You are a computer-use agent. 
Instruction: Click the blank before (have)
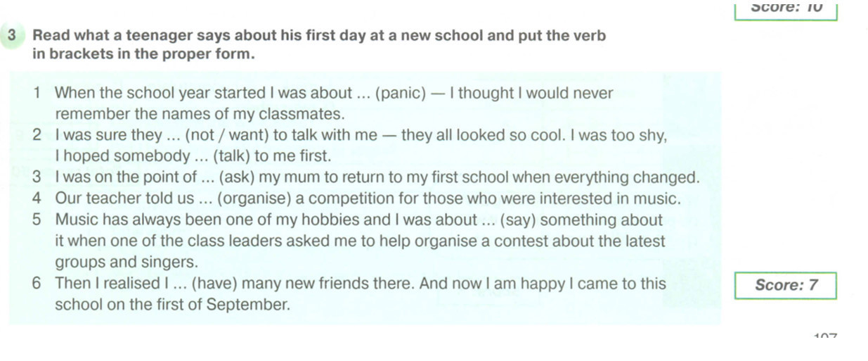180,284
